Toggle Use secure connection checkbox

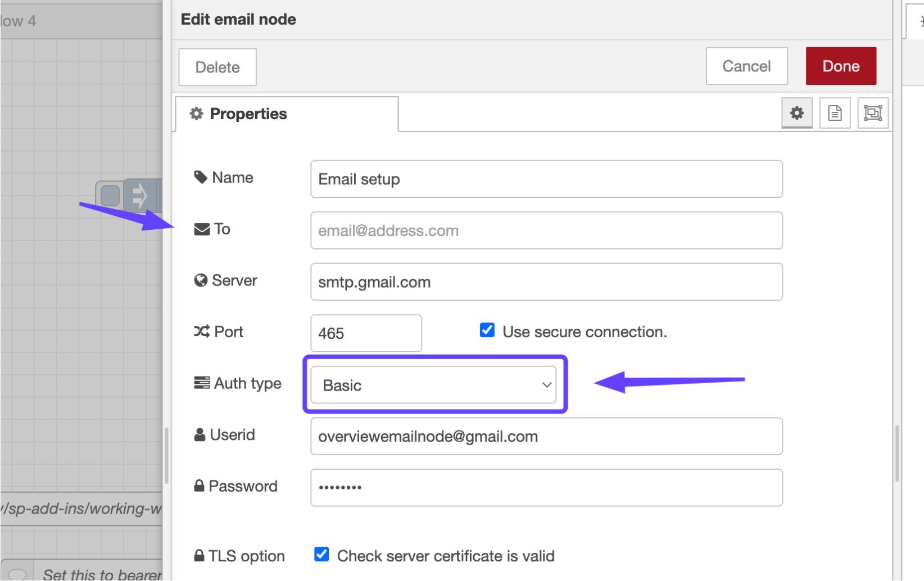487,330
